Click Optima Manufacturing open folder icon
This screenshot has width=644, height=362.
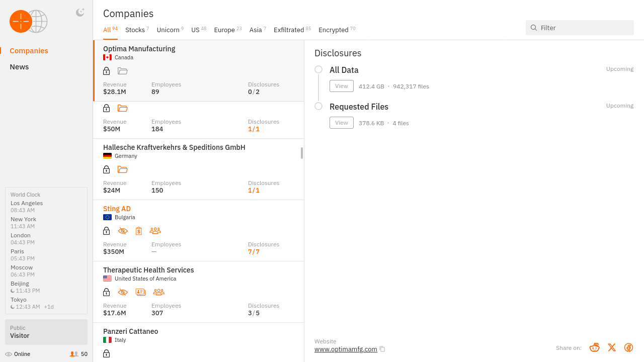pos(123,71)
